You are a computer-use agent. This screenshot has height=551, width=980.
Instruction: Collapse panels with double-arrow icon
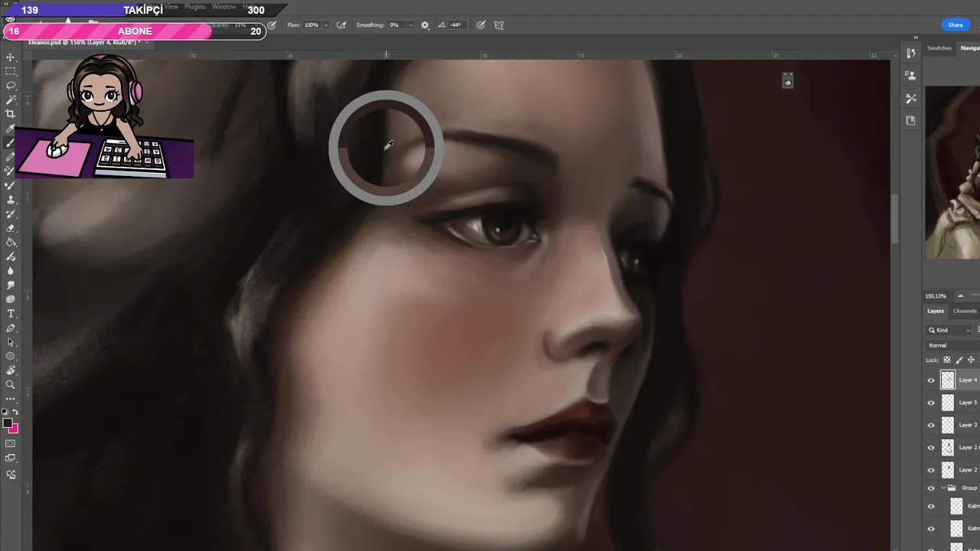[x=916, y=37]
